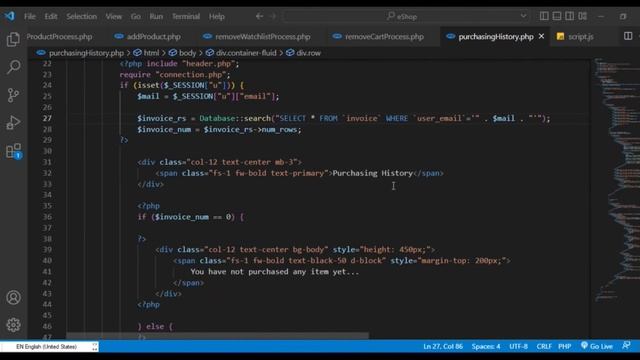Change encoding via UTF-8

518,346
